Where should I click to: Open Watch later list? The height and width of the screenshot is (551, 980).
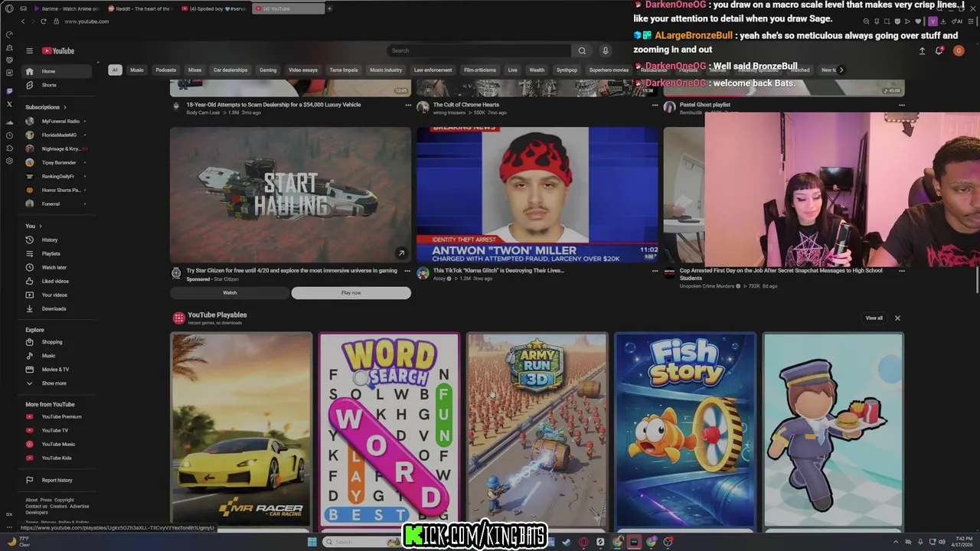[57, 267]
